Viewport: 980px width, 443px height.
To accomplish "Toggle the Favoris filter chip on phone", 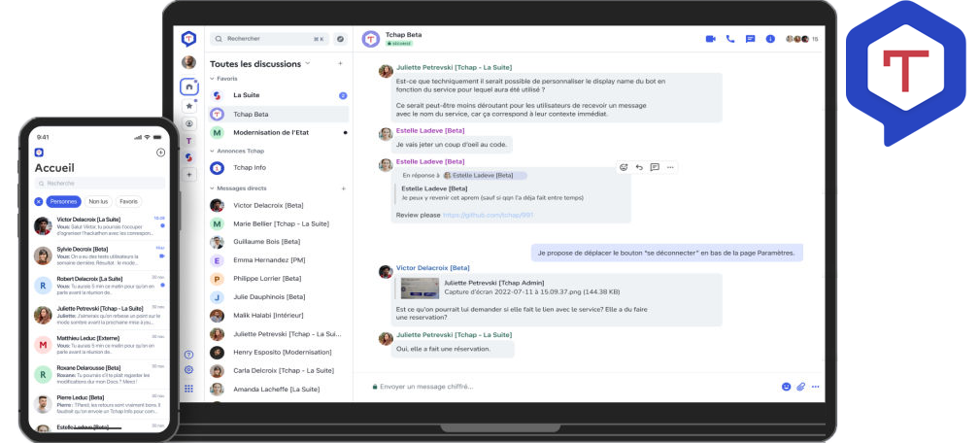I will (x=128, y=201).
